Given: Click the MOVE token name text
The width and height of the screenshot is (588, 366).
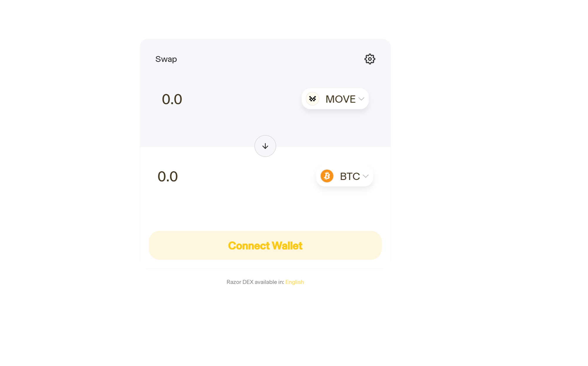Looking at the screenshot, I should coord(340,99).
